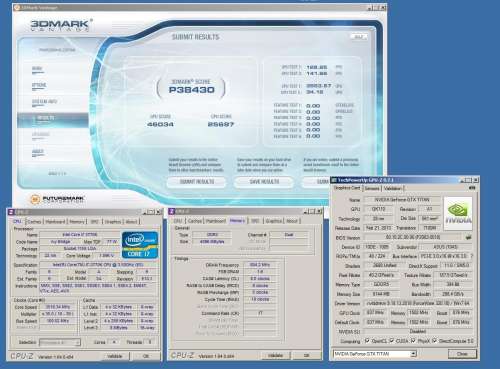The height and width of the screenshot is (369, 500).
Task: Click the BIOS Version field in GPU-Z
Action: [x=413, y=237]
